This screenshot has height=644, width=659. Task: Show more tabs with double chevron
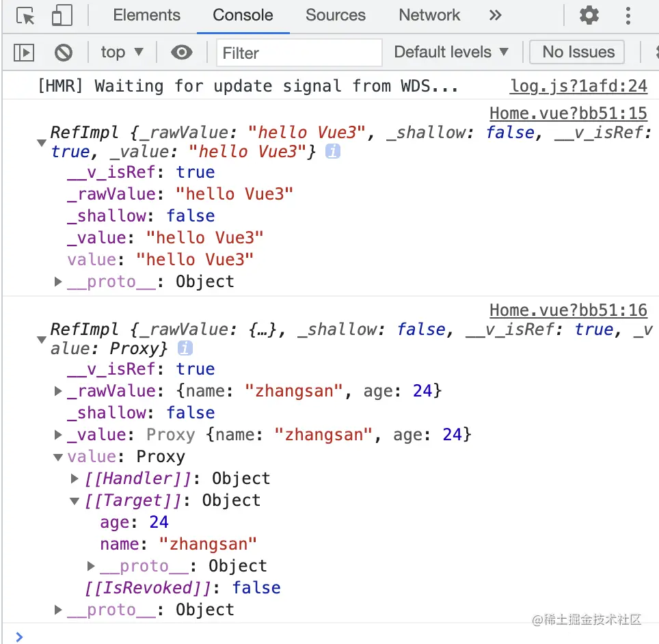496,16
